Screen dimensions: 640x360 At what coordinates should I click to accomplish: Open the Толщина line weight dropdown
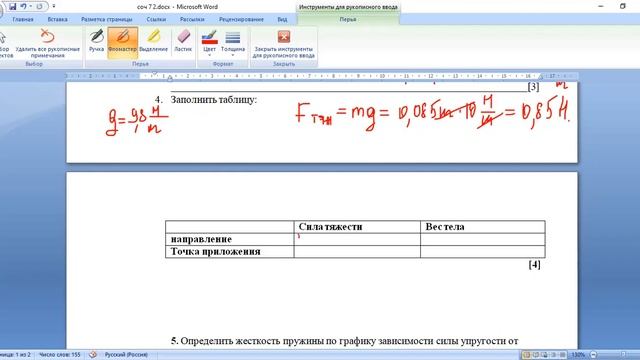[233, 43]
